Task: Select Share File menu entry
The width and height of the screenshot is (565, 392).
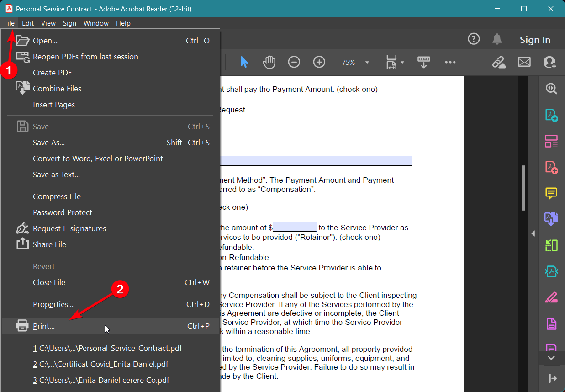Action: click(111, 244)
